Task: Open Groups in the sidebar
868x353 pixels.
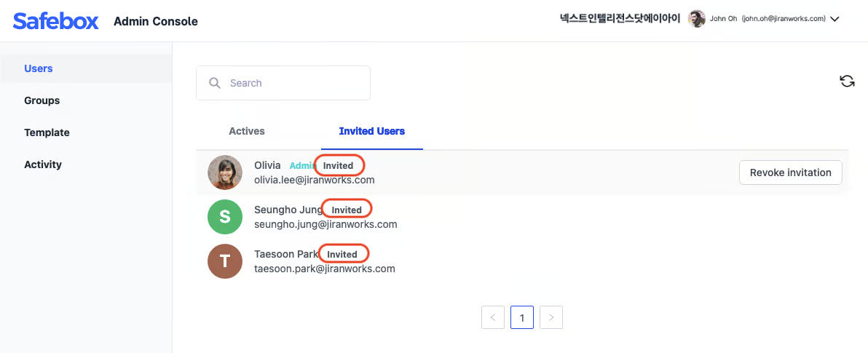Action: tap(42, 100)
